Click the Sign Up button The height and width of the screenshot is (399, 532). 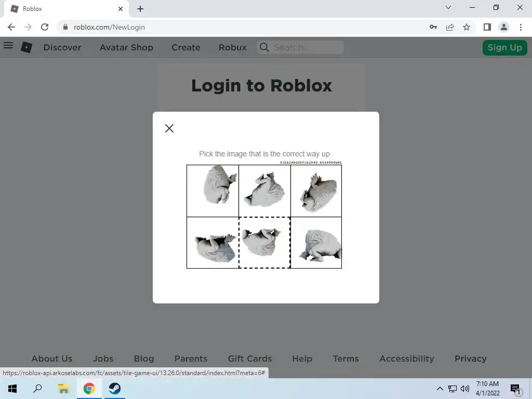pyautogui.click(x=505, y=47)
